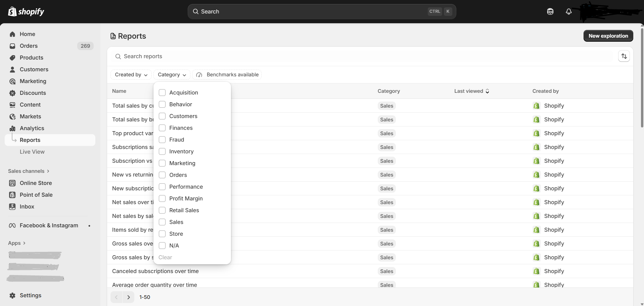Open Analytics menu item
This screenshot has height=306, width=644.
32,128
